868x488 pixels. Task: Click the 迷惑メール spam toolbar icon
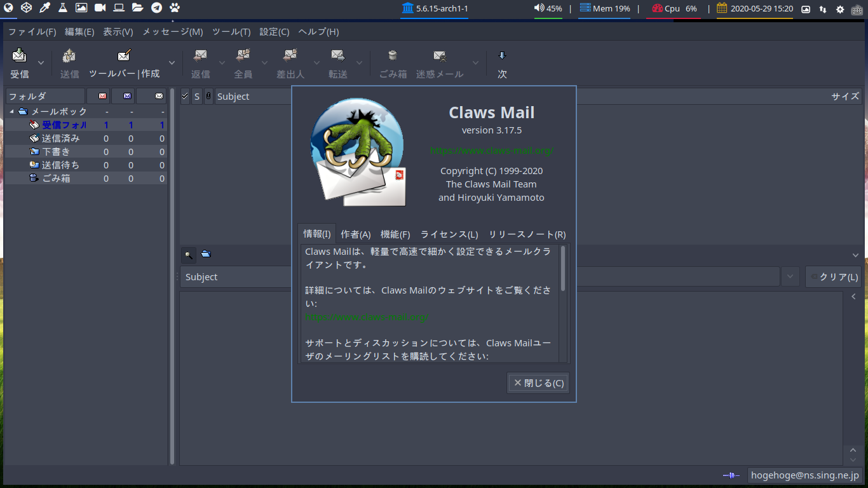tap(440, 55)
